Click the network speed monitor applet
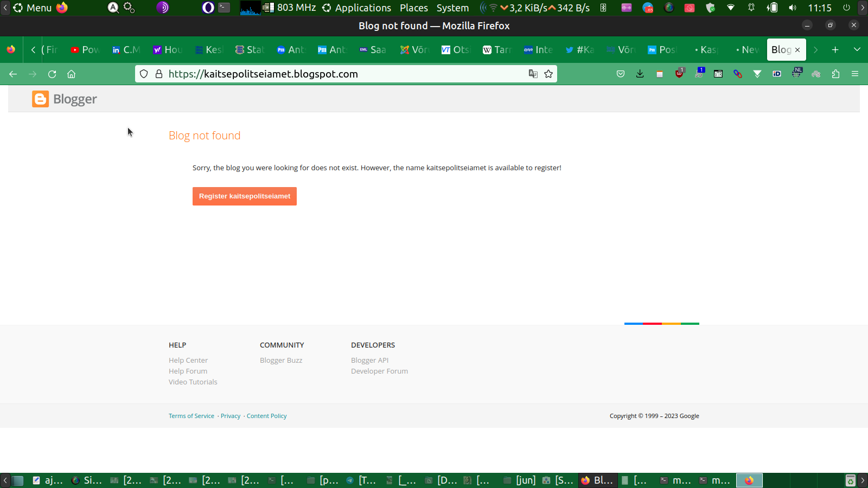The width and height of the screenshot is (868, 488). [535, 8]
